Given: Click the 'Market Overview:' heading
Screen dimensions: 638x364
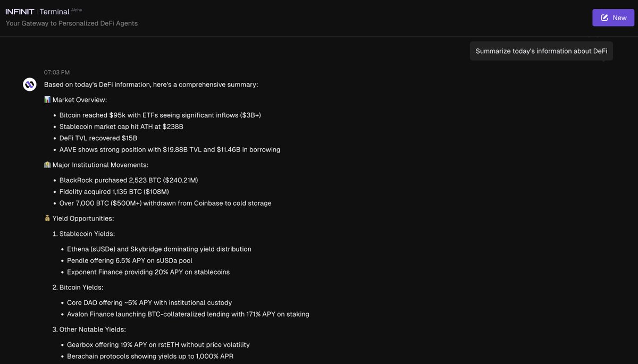Looking at the screenshot, I should pyautogui.click(x=80, y=100).
